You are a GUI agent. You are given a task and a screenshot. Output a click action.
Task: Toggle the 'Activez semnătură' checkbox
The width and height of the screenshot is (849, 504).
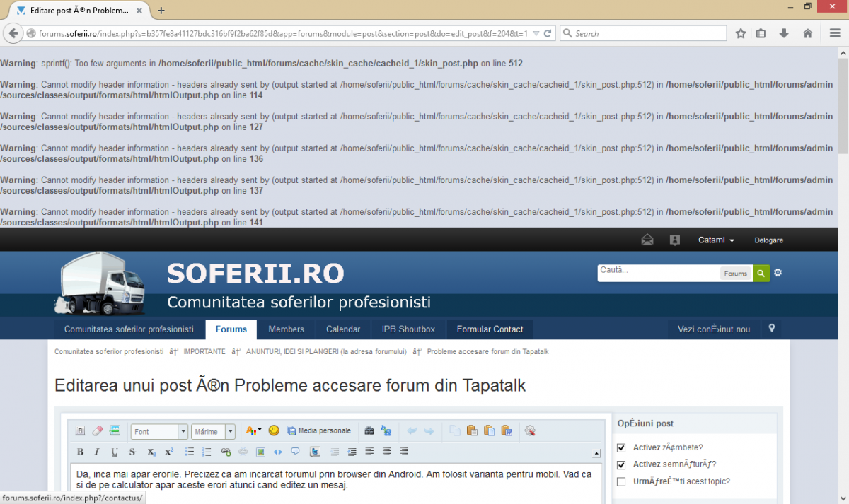click(x=621, y=464)
